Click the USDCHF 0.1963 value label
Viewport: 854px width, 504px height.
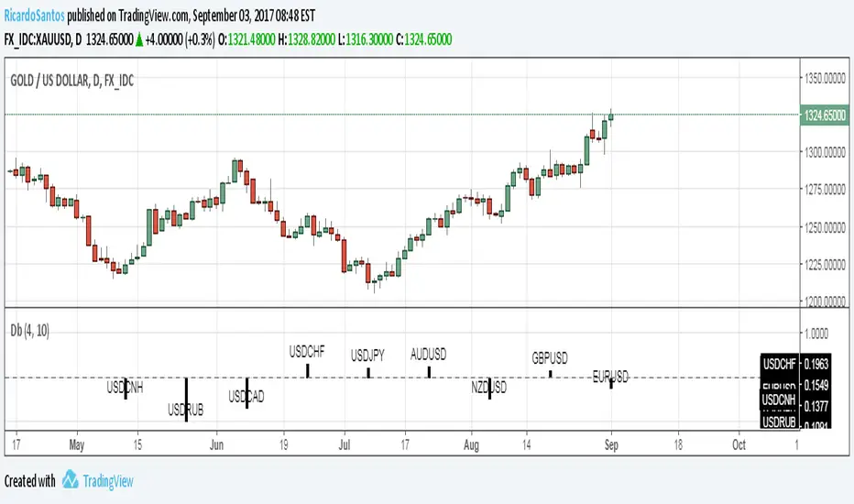[x=795, y=363]
